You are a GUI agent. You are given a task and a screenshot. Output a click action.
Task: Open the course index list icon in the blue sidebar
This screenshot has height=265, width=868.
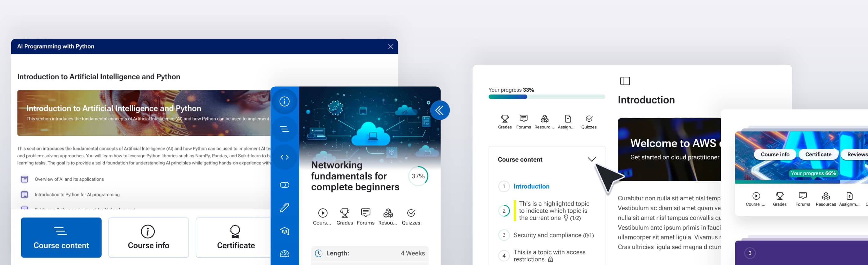click(x=284, y=129)
